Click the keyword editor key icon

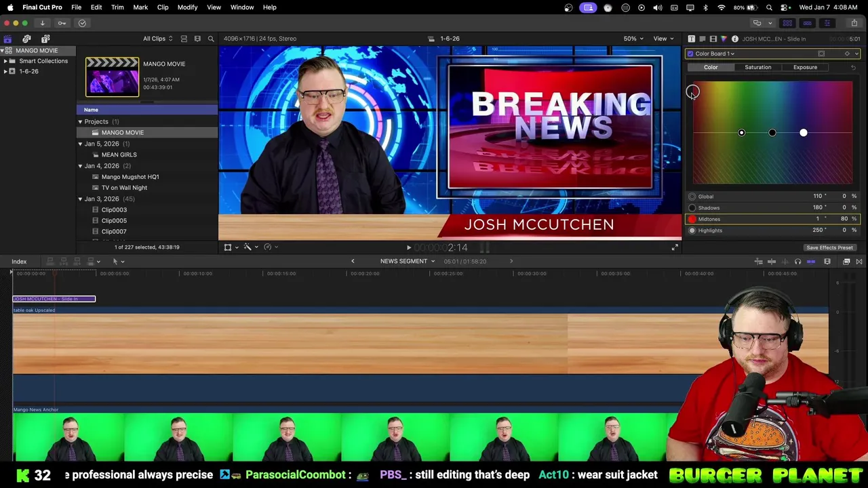click(62, 23)
